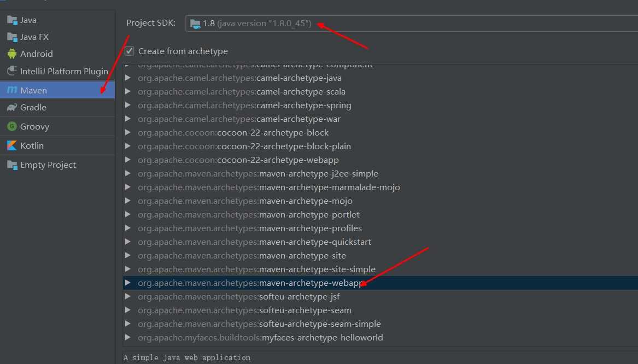Viewport: 638px width, 364px height.
Task: Click 'A simple Java web application' description
Action: (x=187, y=357)
